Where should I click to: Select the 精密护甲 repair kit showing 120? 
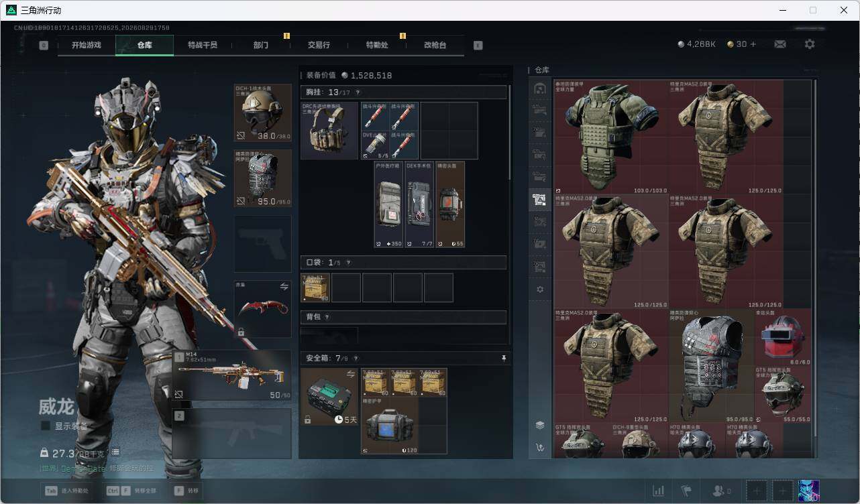[390, 425]
